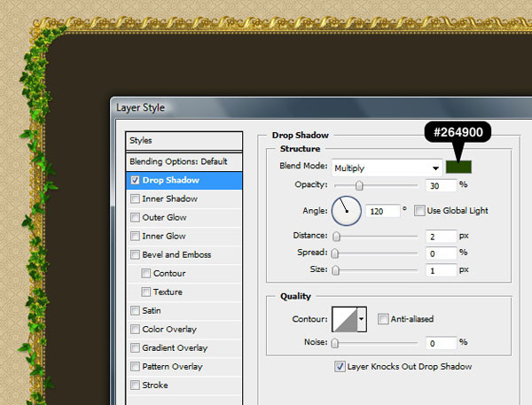532x405 pixels.
Task: Click the Distance slider handle
Action: (336, 237)
